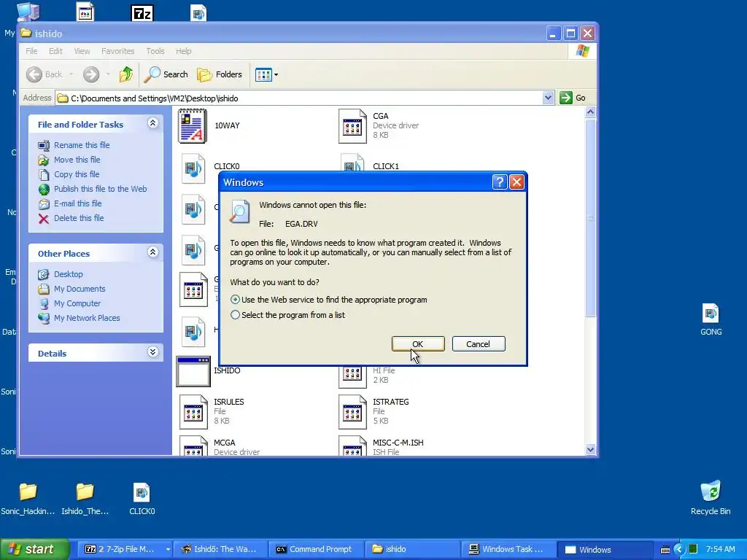
Task: Go to Desktop in Other Places
Action: (x=68, y=274)
